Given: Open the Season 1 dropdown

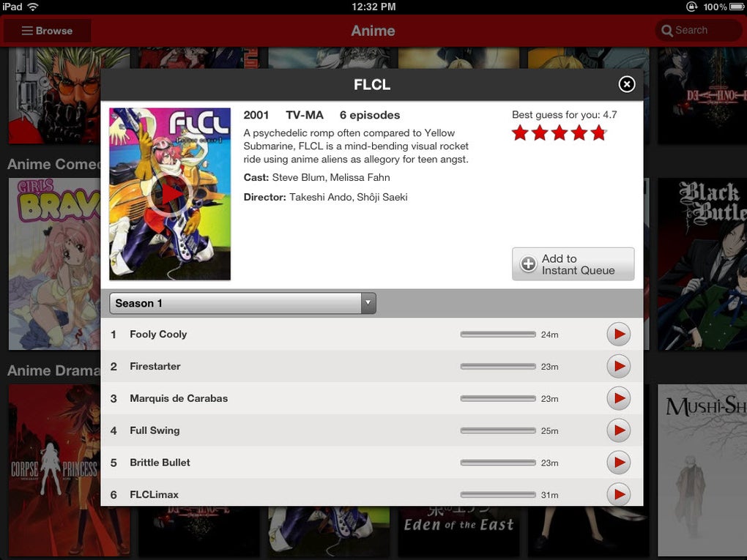Looking at the screenshot, I should tap(242, 303).
